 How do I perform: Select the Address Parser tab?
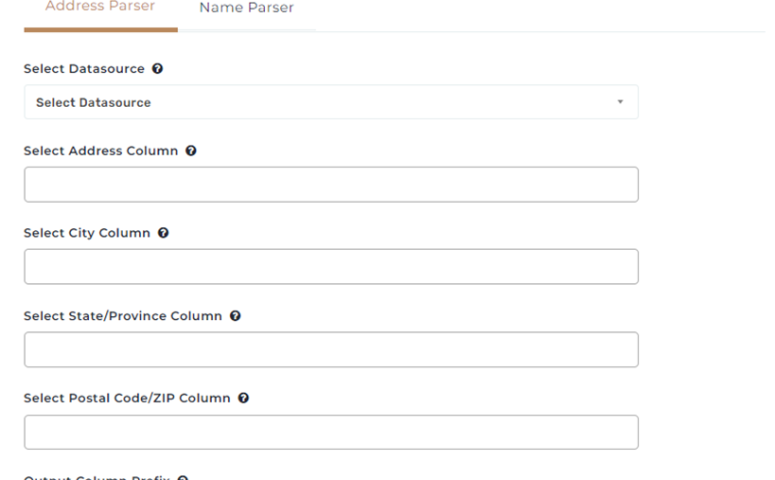click(x=100, y=8)
